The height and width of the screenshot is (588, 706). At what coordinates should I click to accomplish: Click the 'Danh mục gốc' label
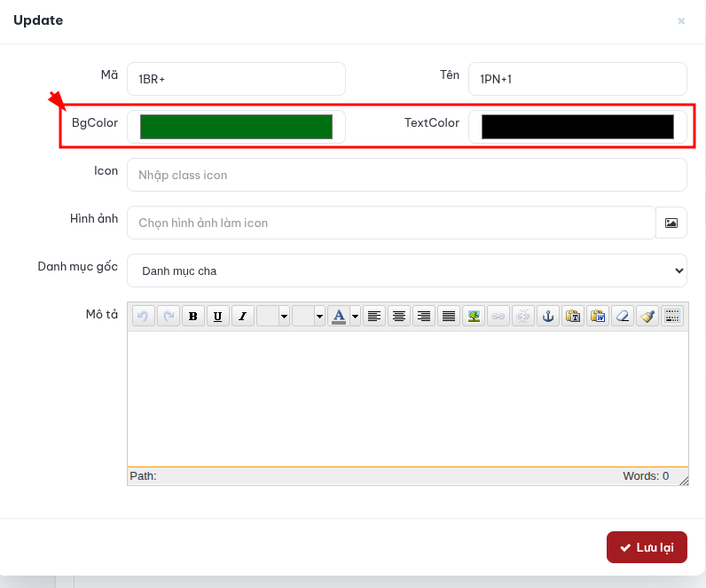tap(78, 267)
